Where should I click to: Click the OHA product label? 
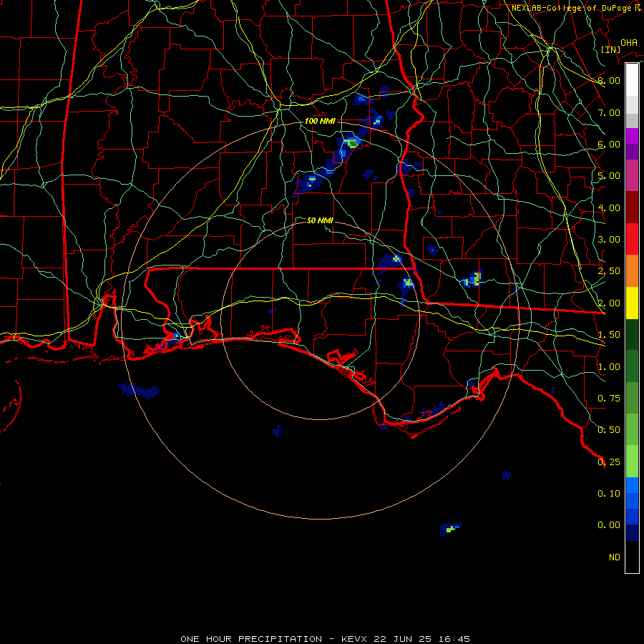(x=629, y=43)
